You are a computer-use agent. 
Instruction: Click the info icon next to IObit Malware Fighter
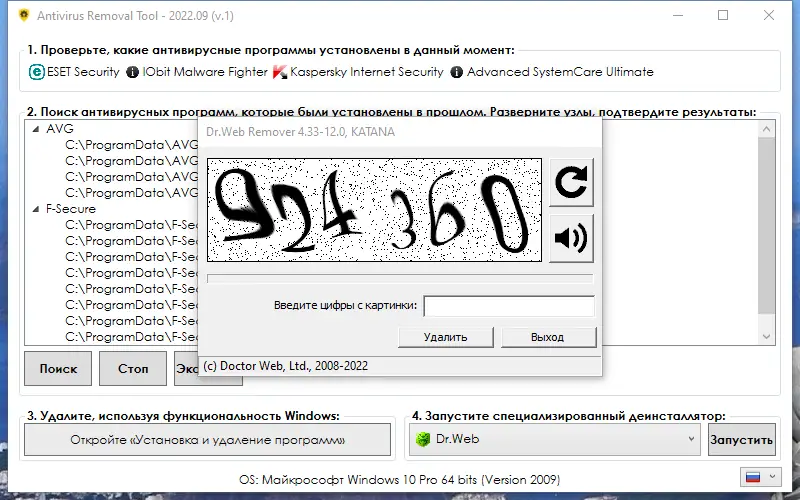(132, 72)
